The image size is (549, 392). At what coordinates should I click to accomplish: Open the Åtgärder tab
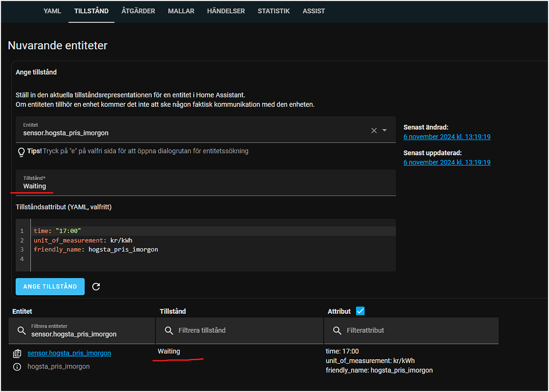coord(138,11)
